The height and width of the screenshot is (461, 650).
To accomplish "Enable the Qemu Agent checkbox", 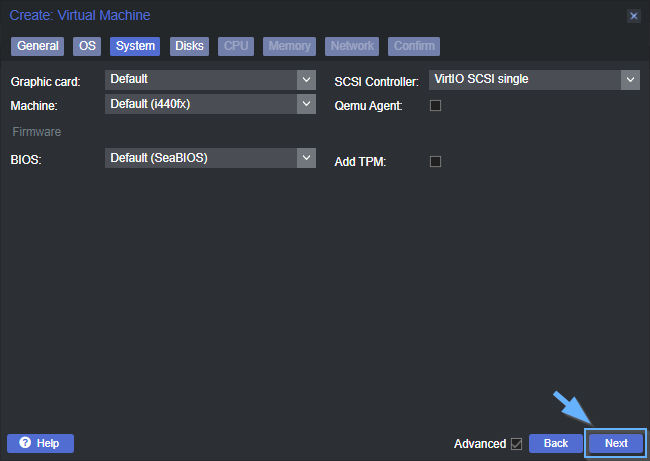I will point(435,106).
